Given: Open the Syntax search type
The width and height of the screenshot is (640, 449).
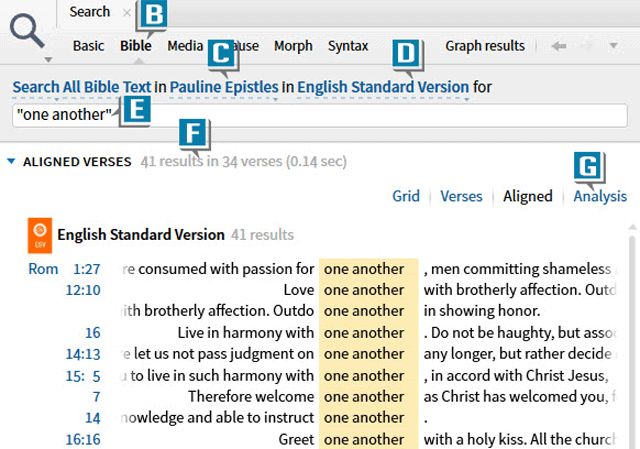Looking at the screenshot, I should point(347,46).
